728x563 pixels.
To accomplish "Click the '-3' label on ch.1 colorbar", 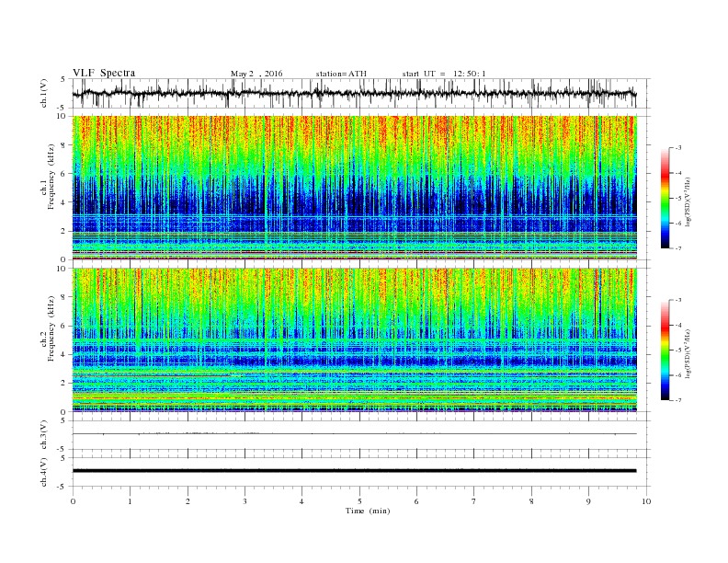I will [x=678, y=148].
